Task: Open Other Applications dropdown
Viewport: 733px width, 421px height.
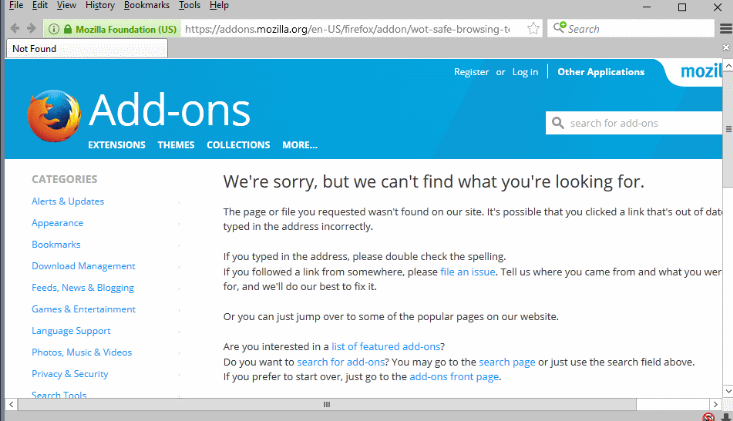Action: pos(601,72)
